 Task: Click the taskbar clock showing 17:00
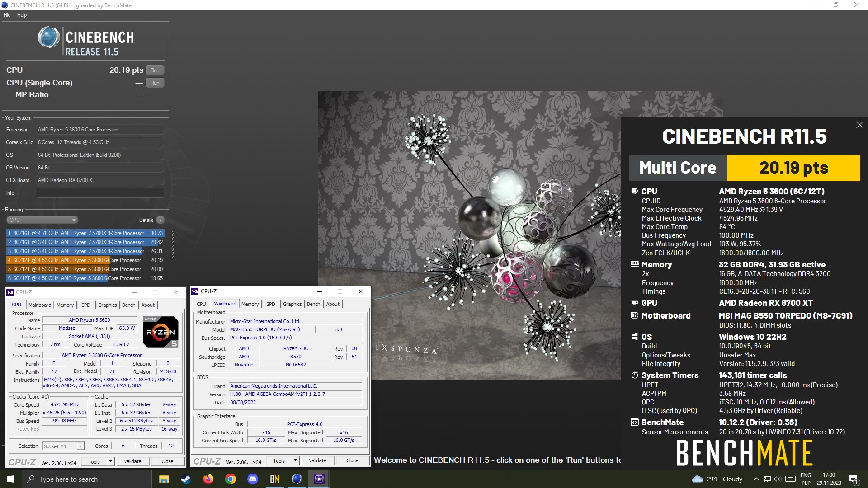click(x=829, y=479)
